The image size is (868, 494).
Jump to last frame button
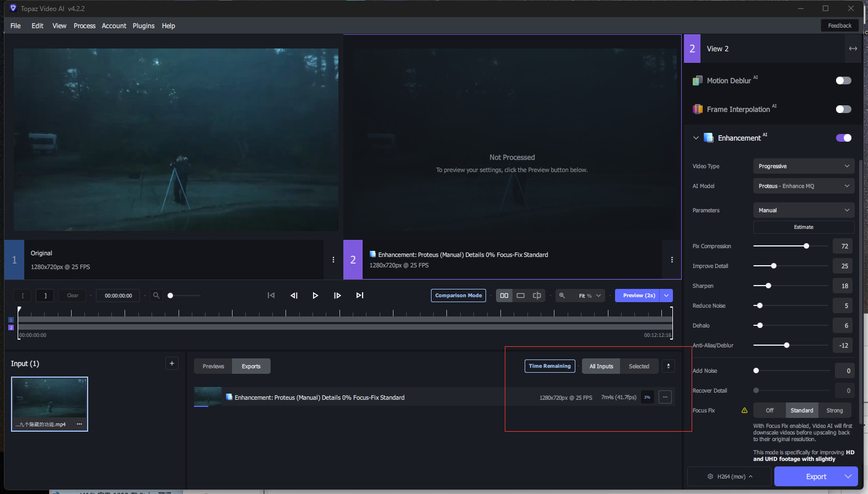pos(360,296)
